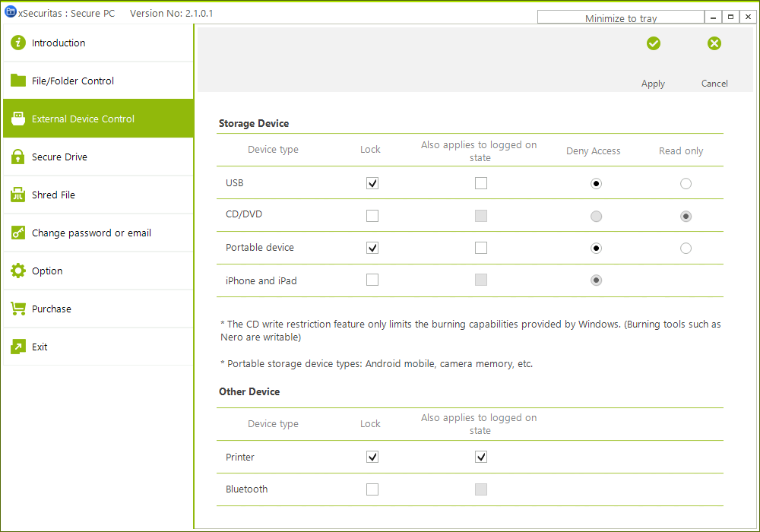
Task: Click the green Cancel X icon
Action: click(714, 43)
